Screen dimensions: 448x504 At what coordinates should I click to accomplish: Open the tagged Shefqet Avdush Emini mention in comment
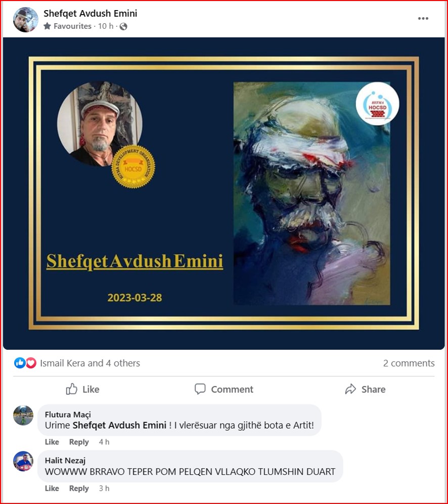tap(119, 425)
